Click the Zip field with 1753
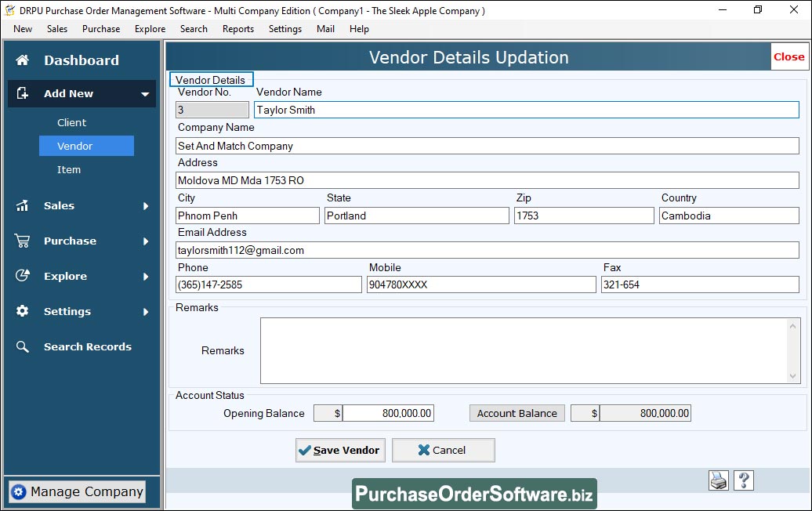The image size is (812, 511). coord(584,216)
